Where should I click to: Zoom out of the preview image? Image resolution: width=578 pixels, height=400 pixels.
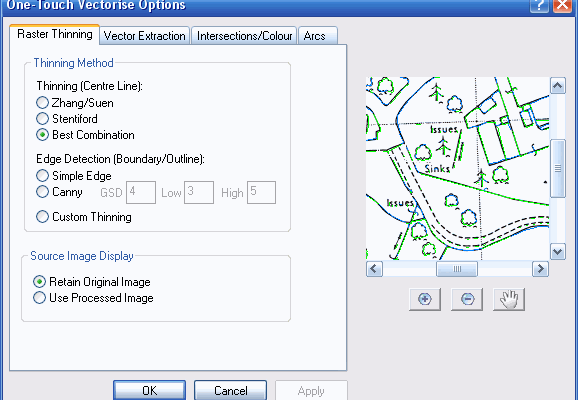tap(467, 299)
